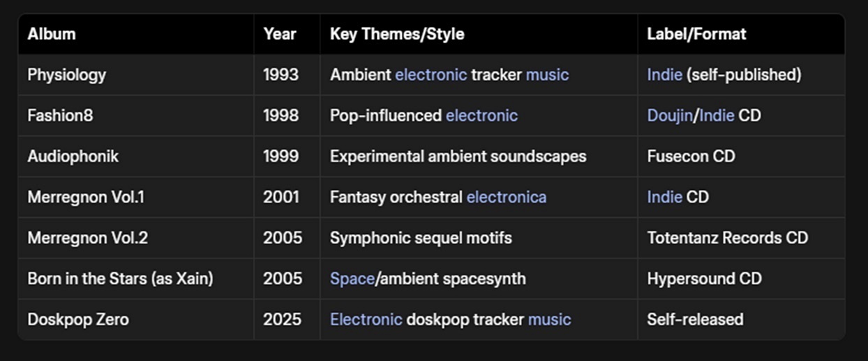Click the 'Doujin' link
The image size is (868, 361).
coord(669,115)
